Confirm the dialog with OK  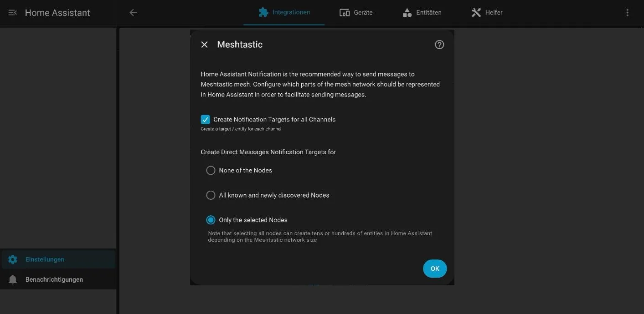[x=435, y=268]
